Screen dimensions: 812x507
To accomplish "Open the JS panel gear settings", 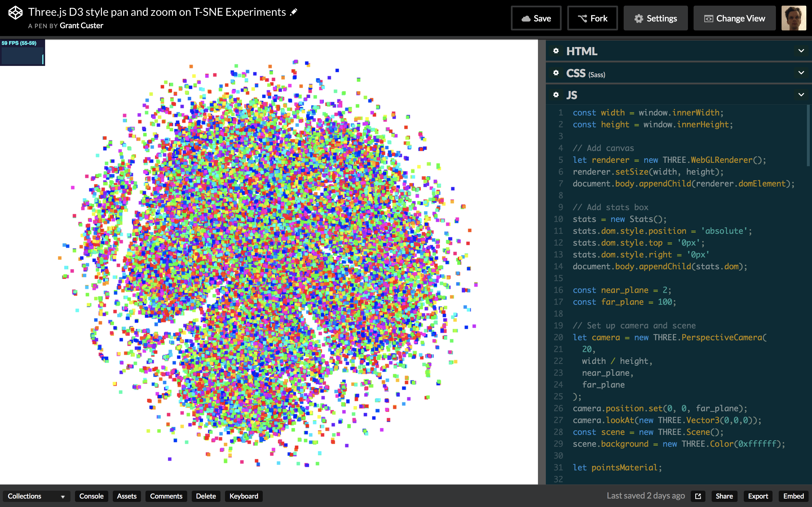I will click(x=556, y=95).
